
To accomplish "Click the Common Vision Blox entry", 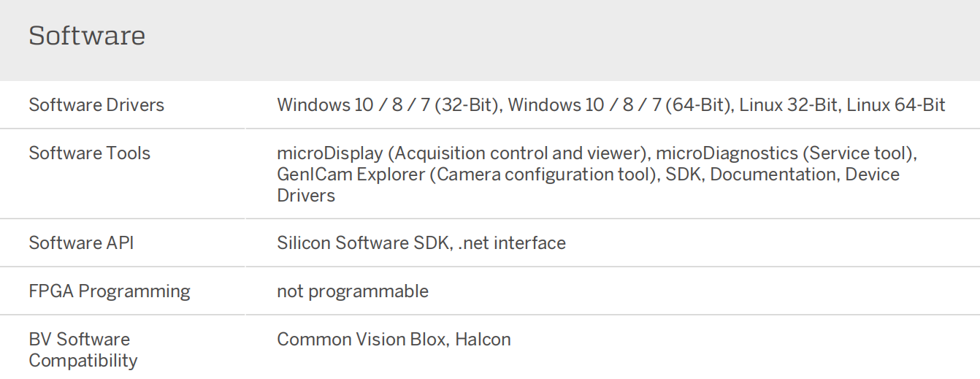I will pos(361,340).
